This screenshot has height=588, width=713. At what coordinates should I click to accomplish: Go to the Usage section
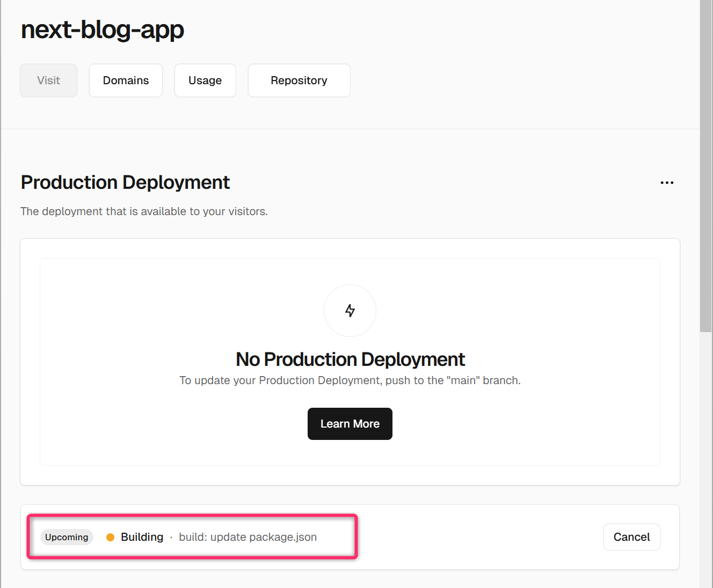pos(205,80)
